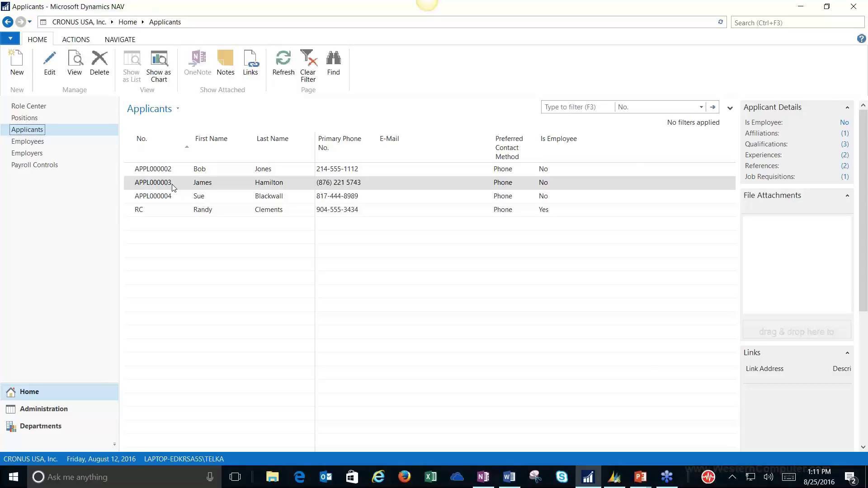Open the NAVIGATE ribbon tab
The width and height of the screenshot is (868, 488).
coord(119,39)
